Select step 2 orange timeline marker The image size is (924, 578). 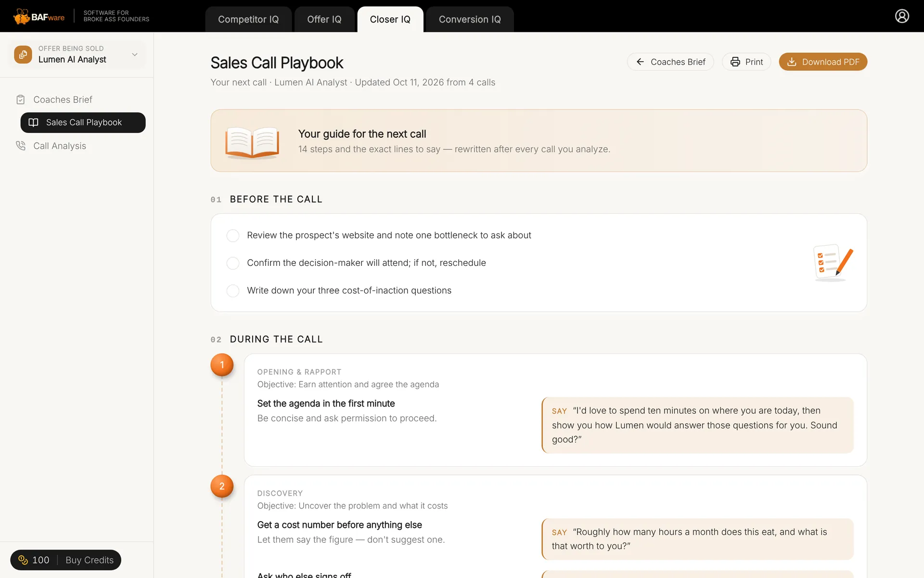[222, 486]
